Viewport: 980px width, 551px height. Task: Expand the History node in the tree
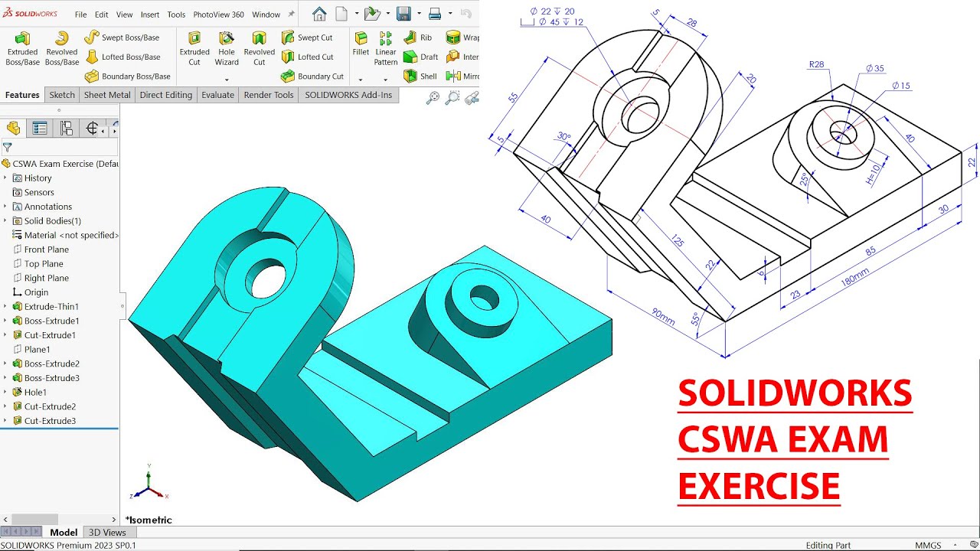point(5,178)
